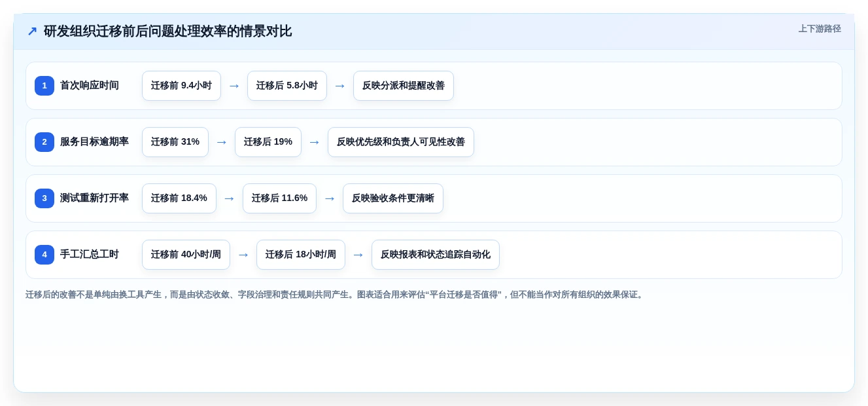868x406 pixels.
Task: Click the 迁移后 18小时/周 box
Action: (301, 255)
